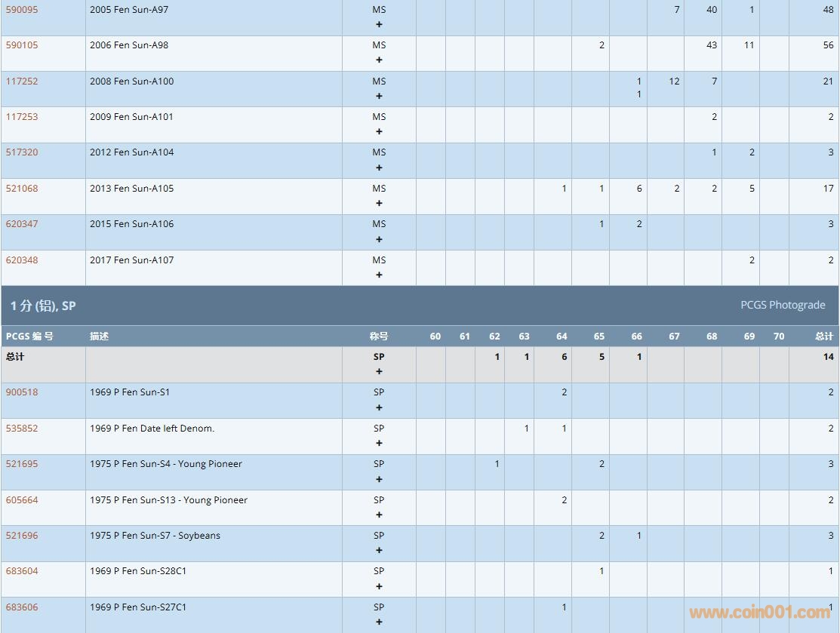Open PCGS number 117252 link
This screenshot has width=840, height=633.
tap(22, 81)
